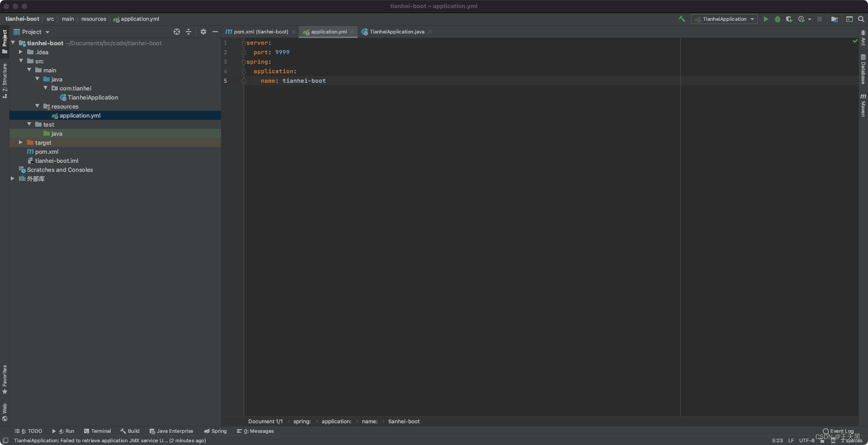The image size is (868, 445).
Task: Open Project Structure icon in toolbar
Action: pos(835,19)
